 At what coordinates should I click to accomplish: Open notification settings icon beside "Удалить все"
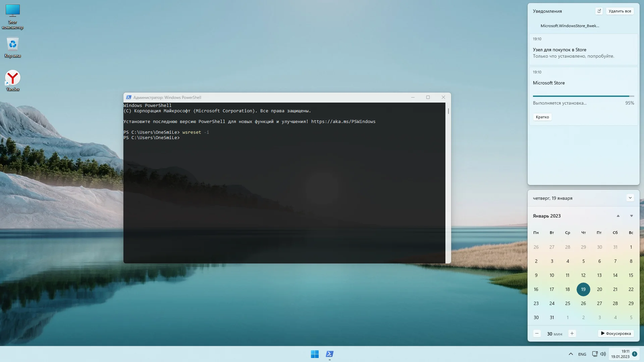[599, 11]
